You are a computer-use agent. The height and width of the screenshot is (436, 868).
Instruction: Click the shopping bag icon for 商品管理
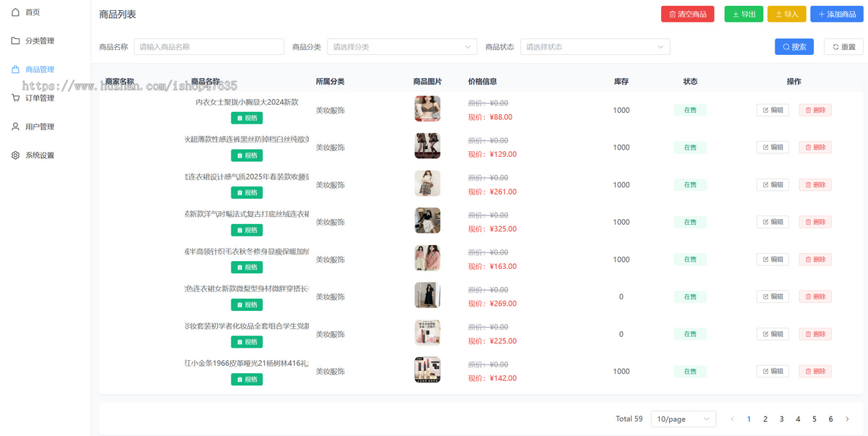pos(15,69)
